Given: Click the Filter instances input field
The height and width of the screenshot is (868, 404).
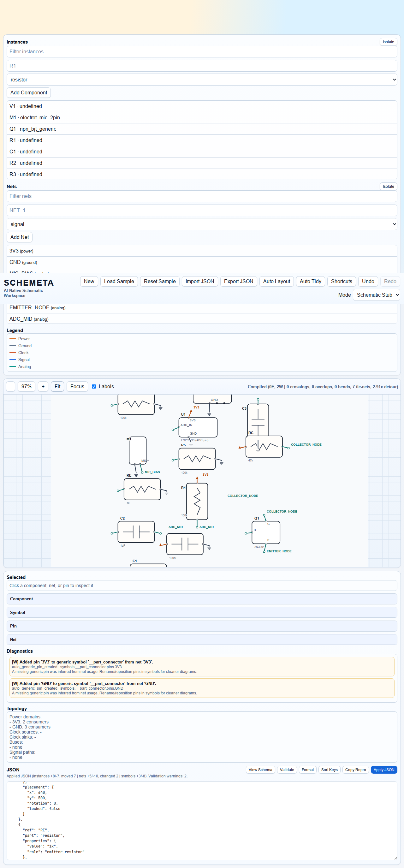Looking at the screenshot, I should tap(201, 51).
